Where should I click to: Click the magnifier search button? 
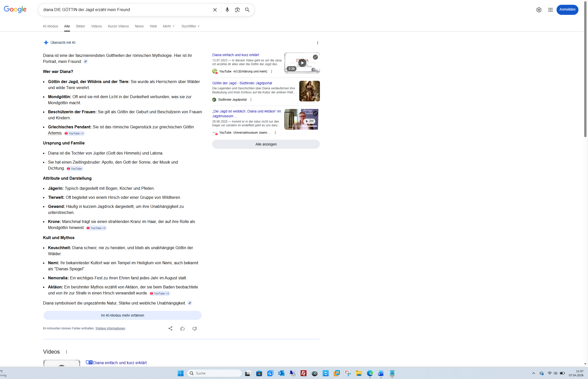(247, 10)
